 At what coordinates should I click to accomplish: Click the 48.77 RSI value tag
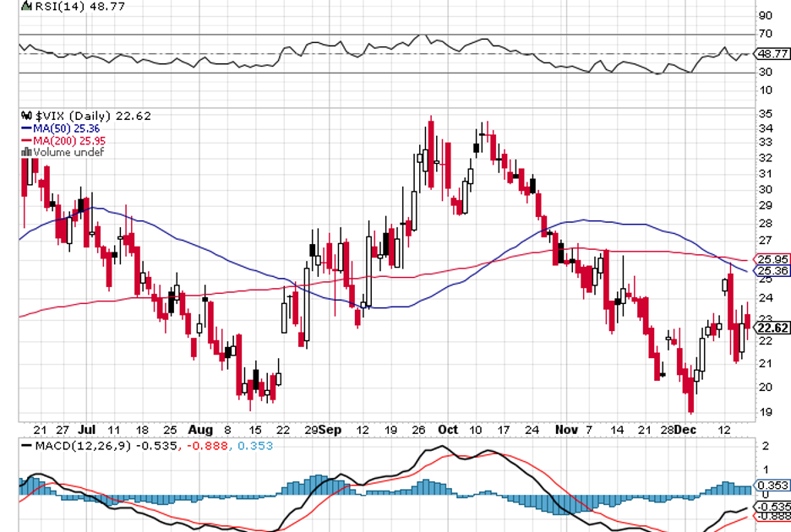click(x=773, y=53)
